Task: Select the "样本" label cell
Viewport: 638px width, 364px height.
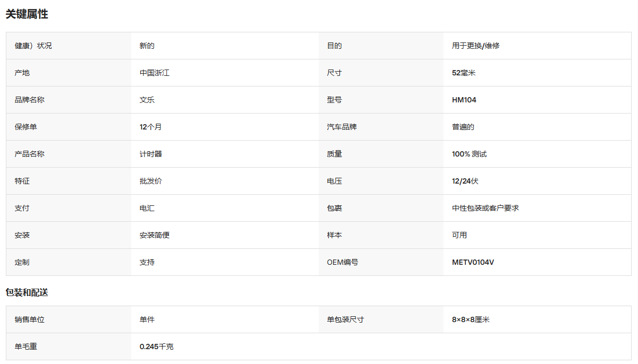Action: pos(381,235)
